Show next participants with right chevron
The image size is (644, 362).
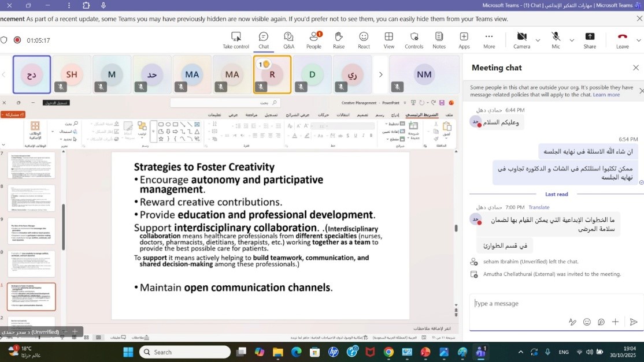[x=380, y=74]
